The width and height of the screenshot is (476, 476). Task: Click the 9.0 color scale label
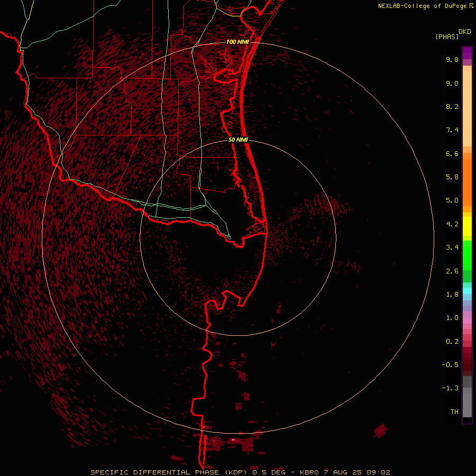click(452, 83)
